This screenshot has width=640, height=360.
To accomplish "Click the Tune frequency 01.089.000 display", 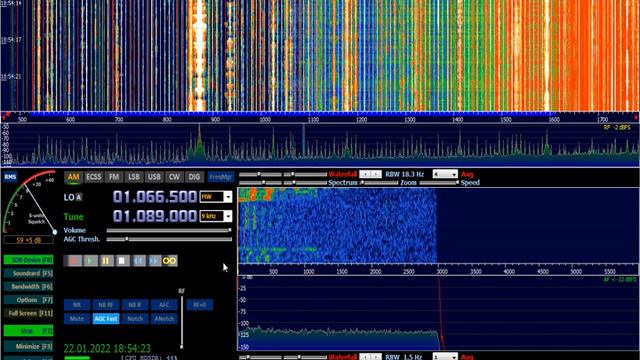I will (x=155, y=216).
